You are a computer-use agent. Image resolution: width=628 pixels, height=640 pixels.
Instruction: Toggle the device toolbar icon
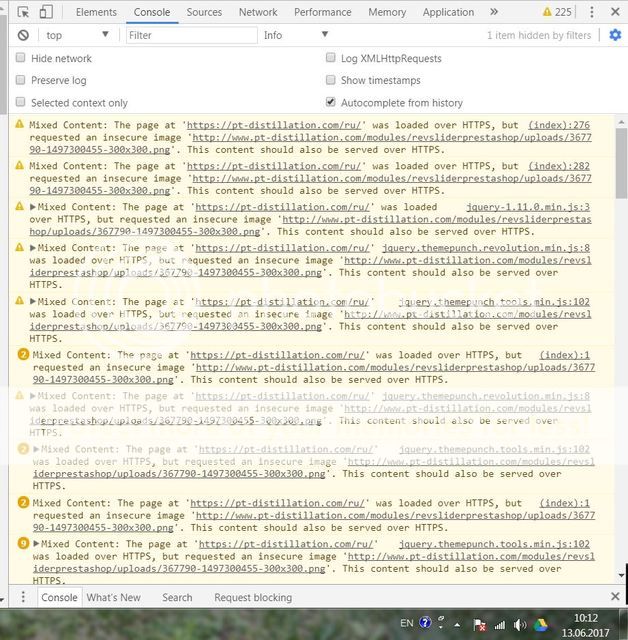[x=47, y=13]
